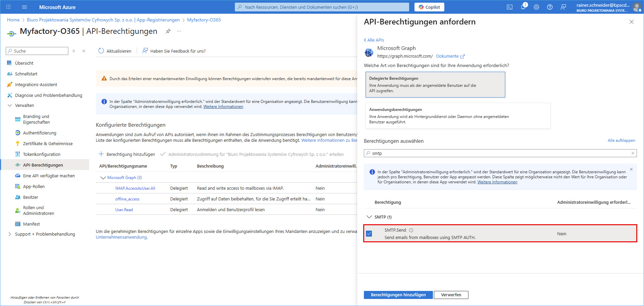
Task: Close the API-Berechtigungen anfordern panel
Action: 632,22
